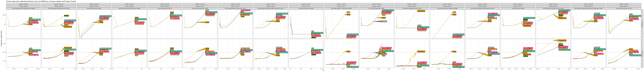Click 'Fast' label atop forderv(retGrp=T) memory panel
Screen dimensions: 644x72
point(348,12)
